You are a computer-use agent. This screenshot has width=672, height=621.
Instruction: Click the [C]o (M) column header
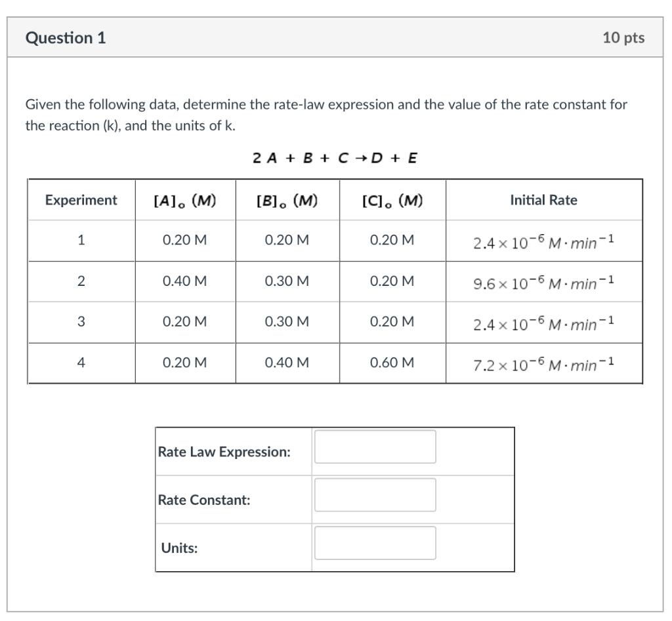(392, 200)
